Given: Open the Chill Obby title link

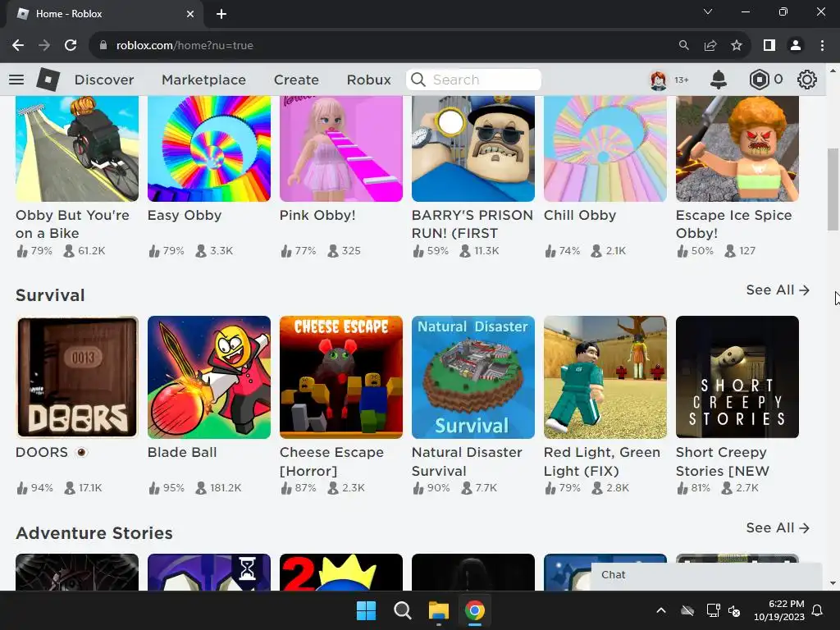Looking at the screenshot, I should (580, 216).
